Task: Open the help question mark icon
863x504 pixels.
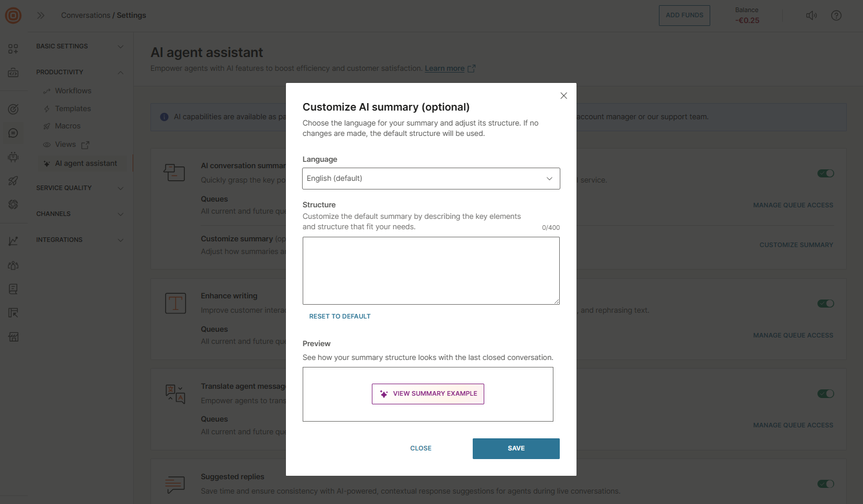Action: pos(836,16)
